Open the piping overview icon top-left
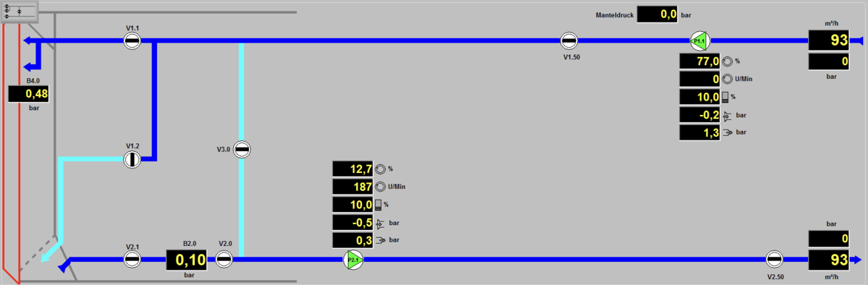The width and height of the screenshot is (868, 285). point(19,11)
